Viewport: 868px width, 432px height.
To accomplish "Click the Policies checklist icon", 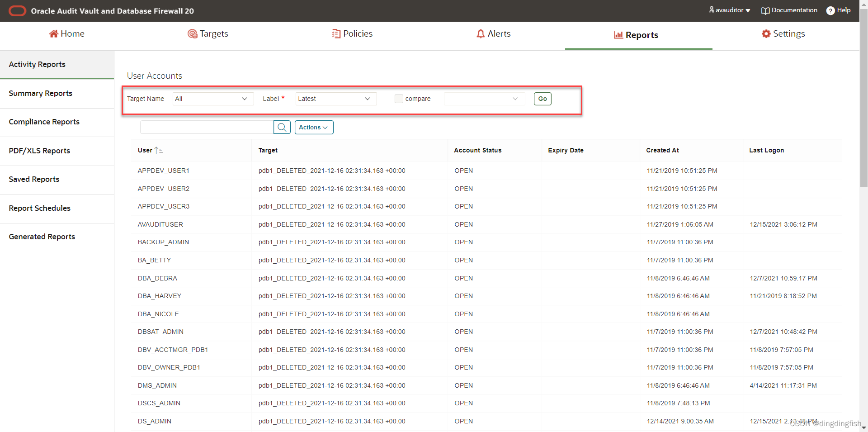I will click(x=336, y=33).
